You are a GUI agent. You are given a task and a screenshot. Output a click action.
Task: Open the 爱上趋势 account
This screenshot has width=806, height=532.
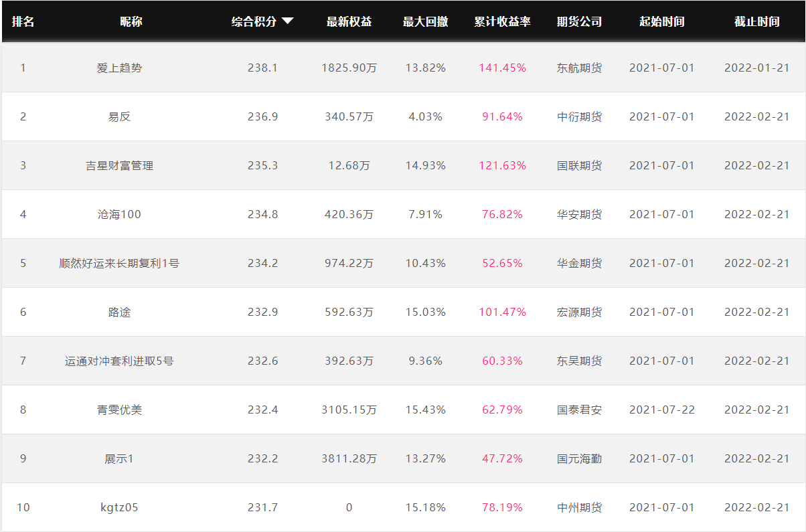click(119, 68)
